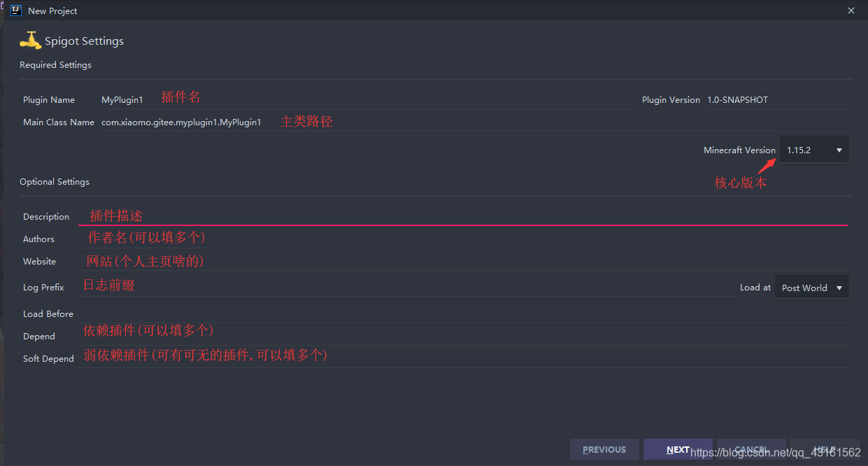The image size is (868, 466).
Task: Close the New Project dialog
Action: pos(851,10)
